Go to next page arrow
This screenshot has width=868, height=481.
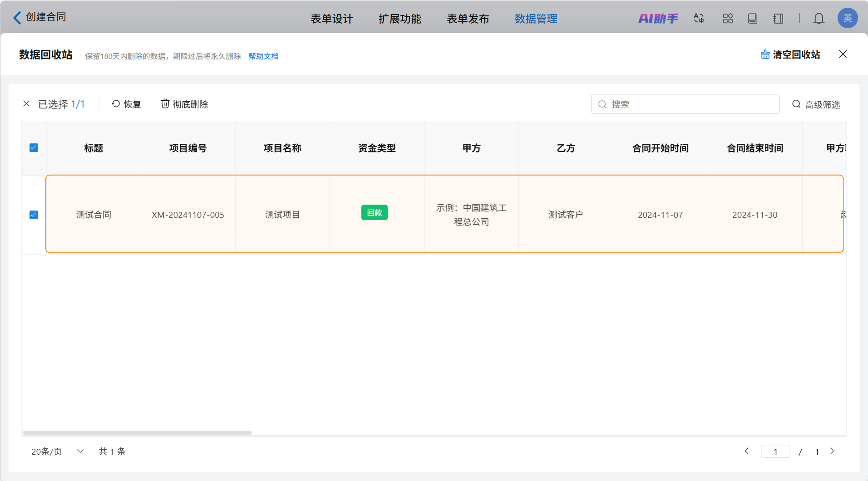pos(832,451)
